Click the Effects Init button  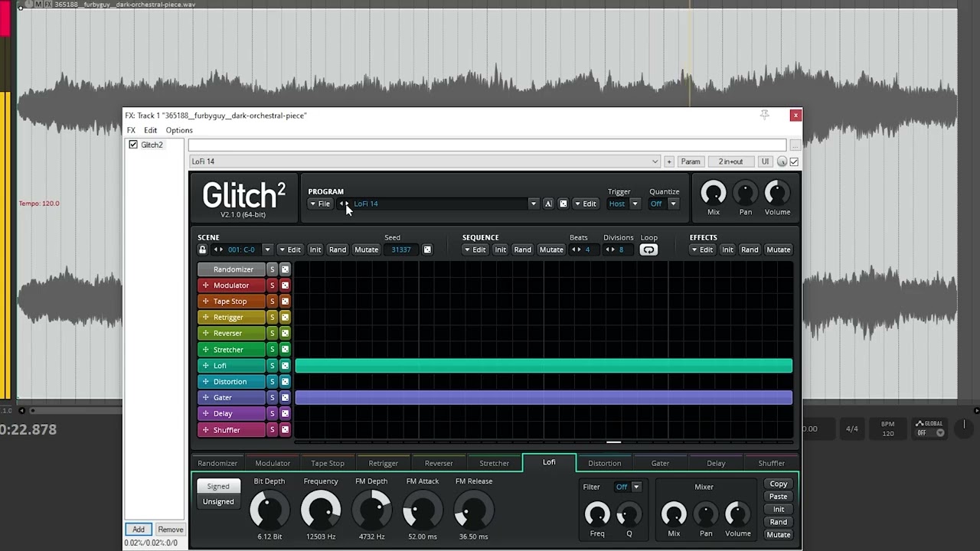tap(727, 249)
